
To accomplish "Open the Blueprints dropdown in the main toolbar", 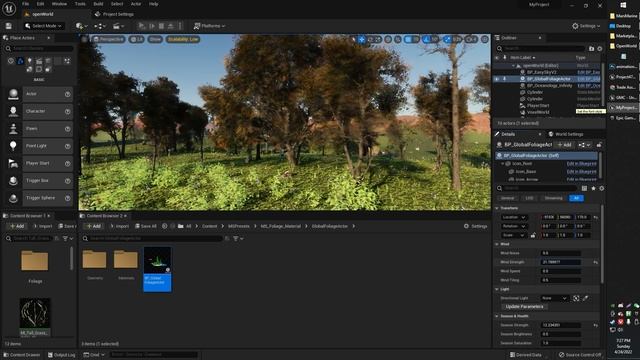I will [x=100, y=26].
